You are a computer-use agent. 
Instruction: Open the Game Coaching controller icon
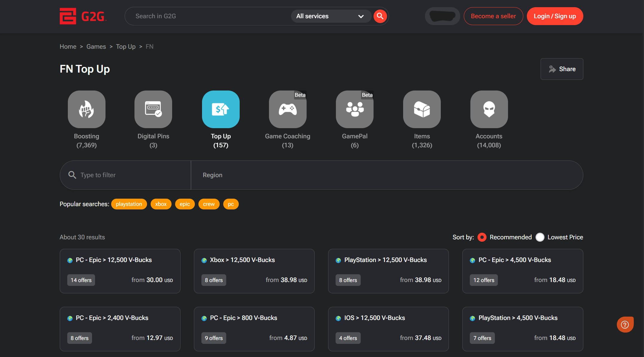coord(288,109)
